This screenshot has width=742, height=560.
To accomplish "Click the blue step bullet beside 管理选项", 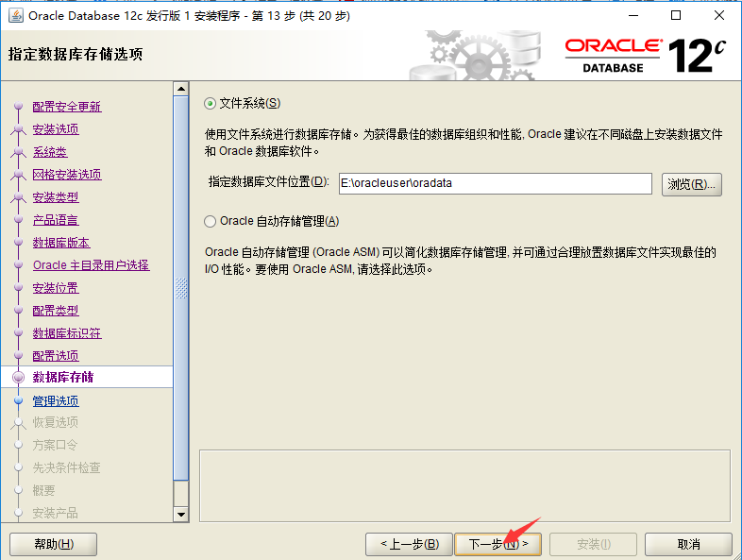I will pos(19,400).
